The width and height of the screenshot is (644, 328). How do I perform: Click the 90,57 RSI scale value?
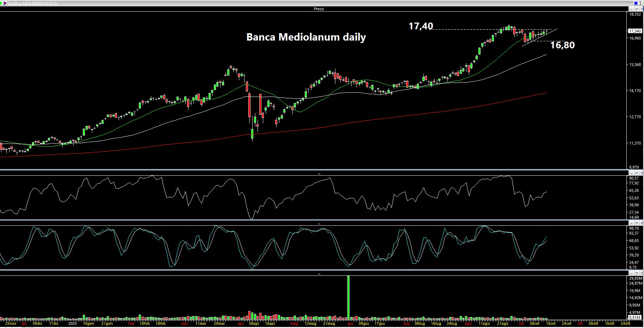tap(634, 178)
